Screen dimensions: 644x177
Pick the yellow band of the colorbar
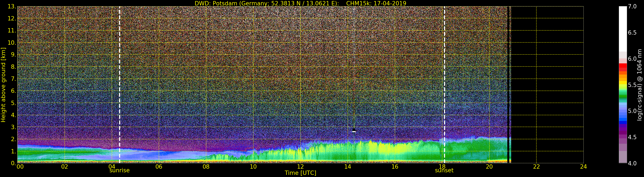(623, 83)
